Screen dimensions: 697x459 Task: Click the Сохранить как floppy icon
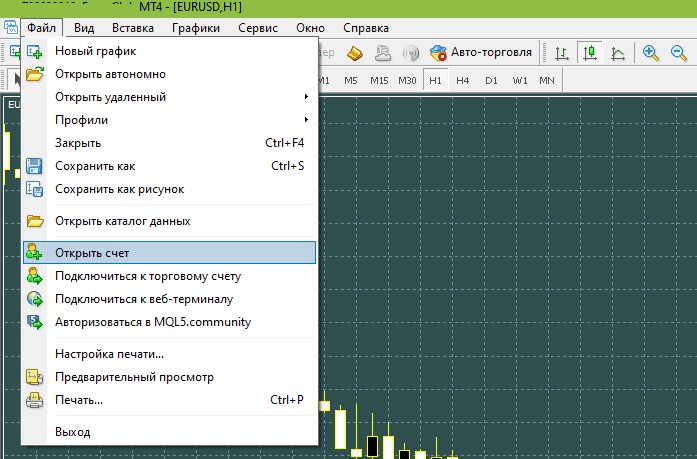[34, 166]
